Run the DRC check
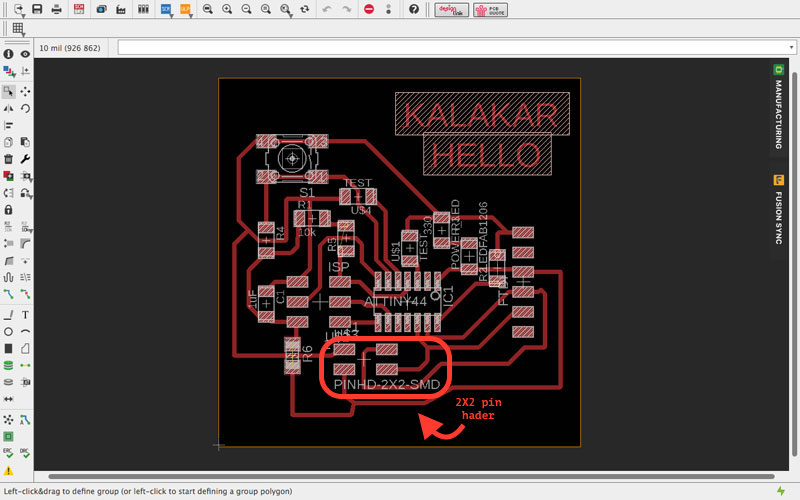 [25, 455]
